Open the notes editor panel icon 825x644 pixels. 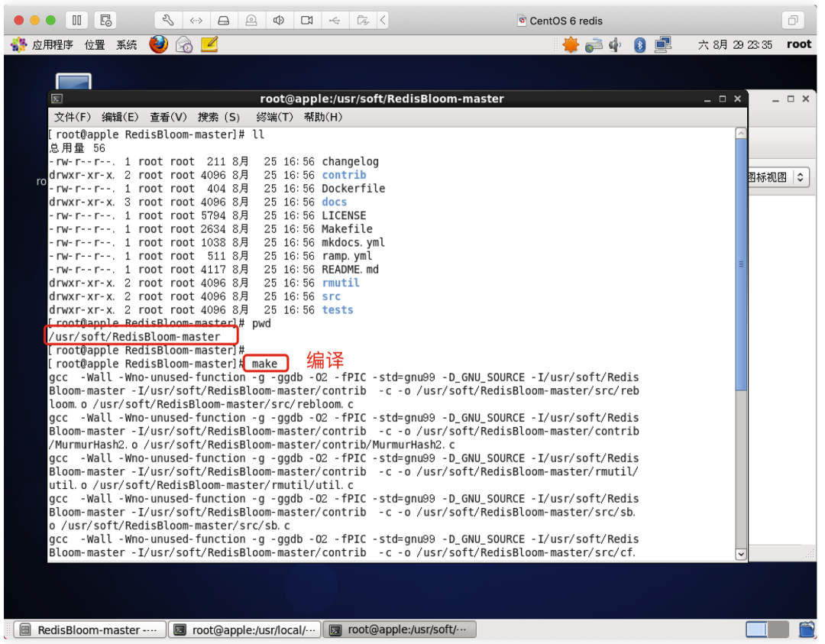point(209,45)
